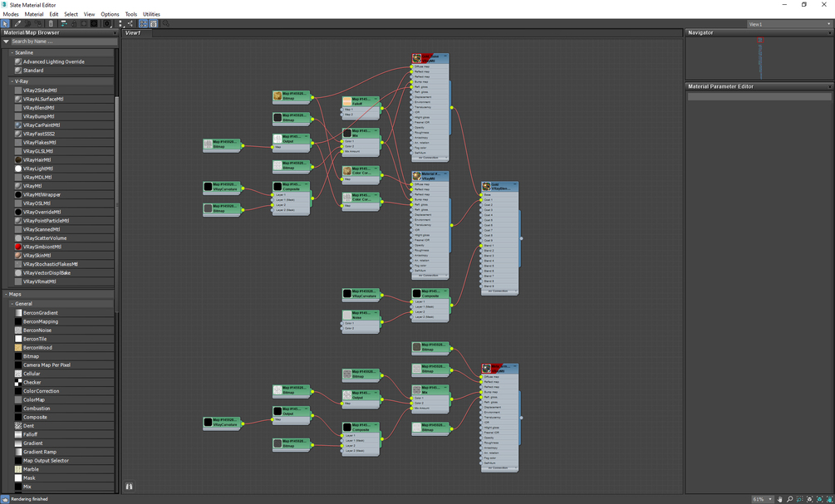Select VRayCarPaintMtl entry
This screenshot has height=504, width=835.
[x=63, y=125]
